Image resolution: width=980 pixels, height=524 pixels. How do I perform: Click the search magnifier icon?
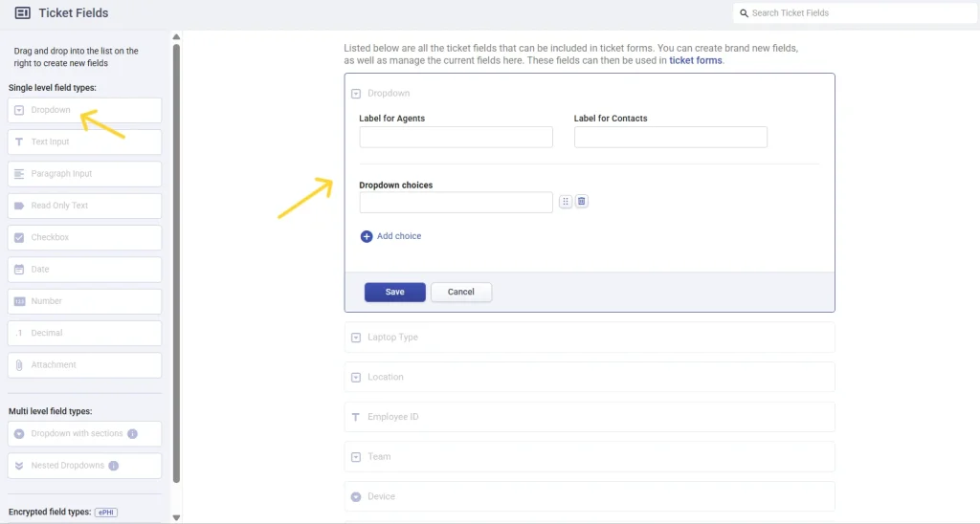pyautogui.click(x=744, y=13)
